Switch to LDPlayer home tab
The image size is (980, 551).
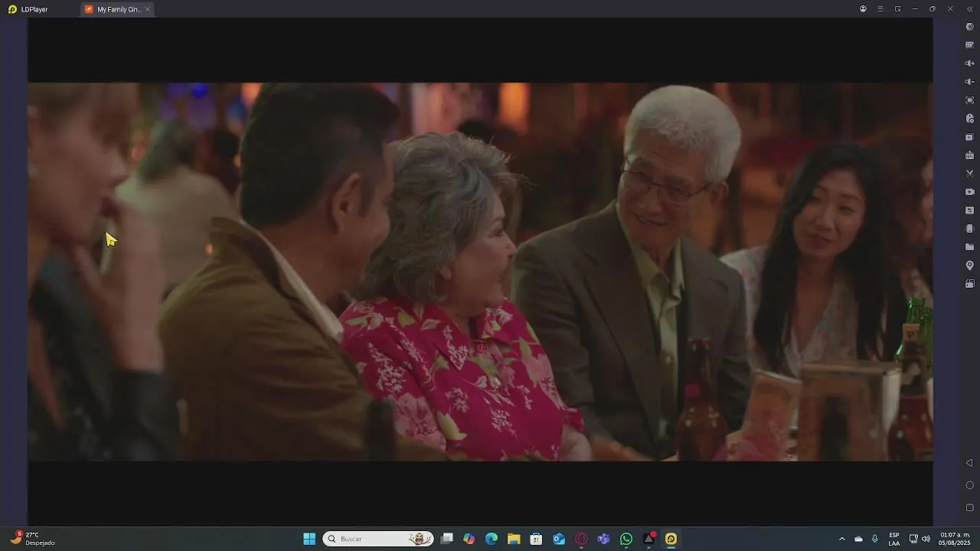click(x=28, y=9)
